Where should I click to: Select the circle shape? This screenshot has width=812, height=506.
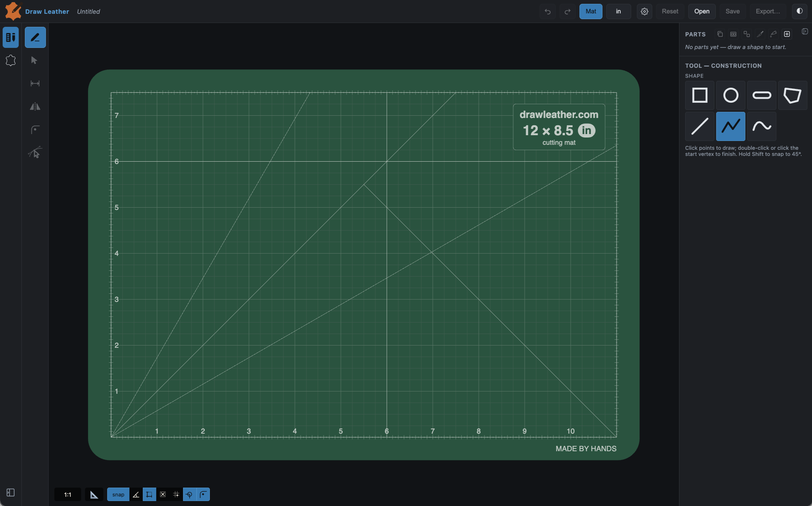pyautogui.click(x=731, y=95)
